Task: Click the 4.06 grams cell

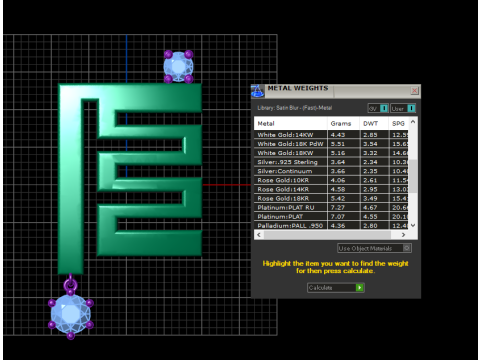Action: click(344, 180)
